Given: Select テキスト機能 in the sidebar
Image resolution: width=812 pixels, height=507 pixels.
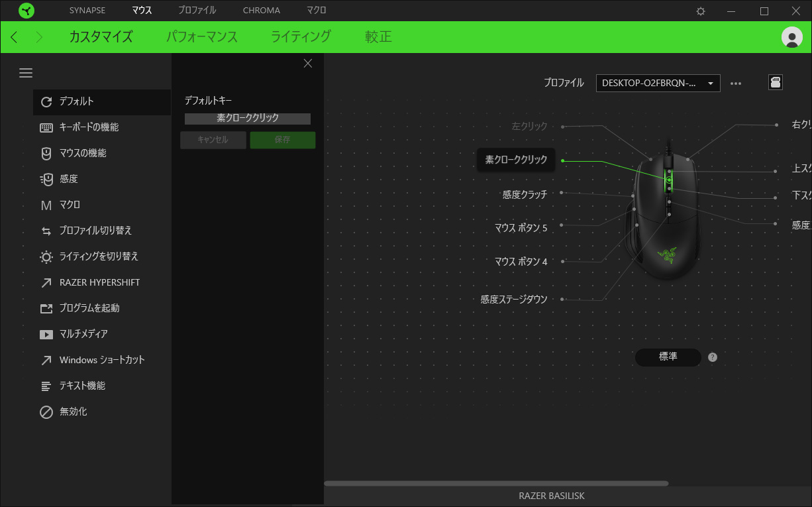Looking at the screenshot, I should pos(102,386).
